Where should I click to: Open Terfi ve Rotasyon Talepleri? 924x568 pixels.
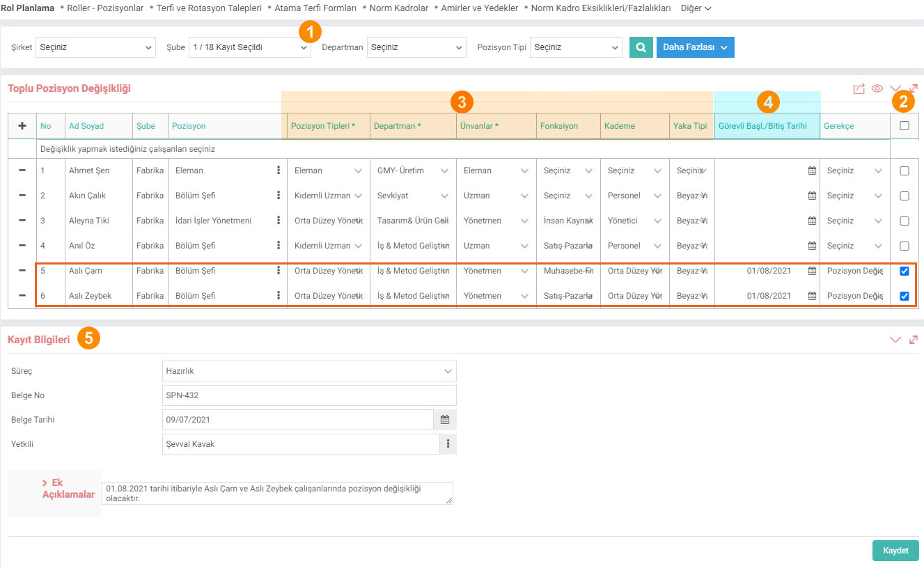click(x=209, y=8)
